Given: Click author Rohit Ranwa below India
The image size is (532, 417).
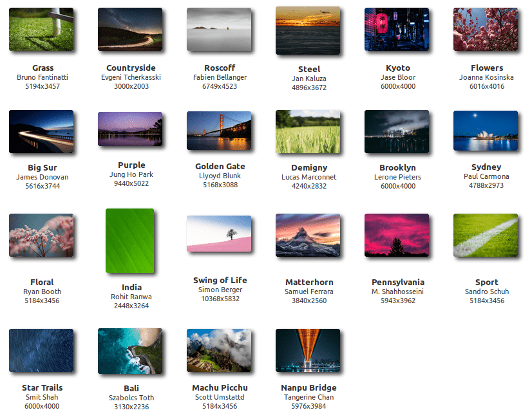Looking at the screenshot, I should 131,298.
